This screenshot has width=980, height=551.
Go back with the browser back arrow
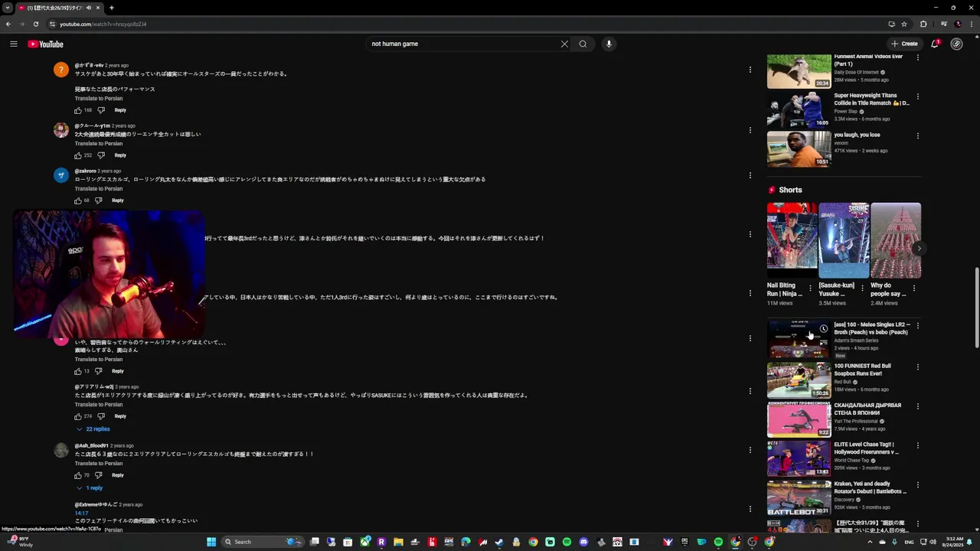[x=8, y=24]
